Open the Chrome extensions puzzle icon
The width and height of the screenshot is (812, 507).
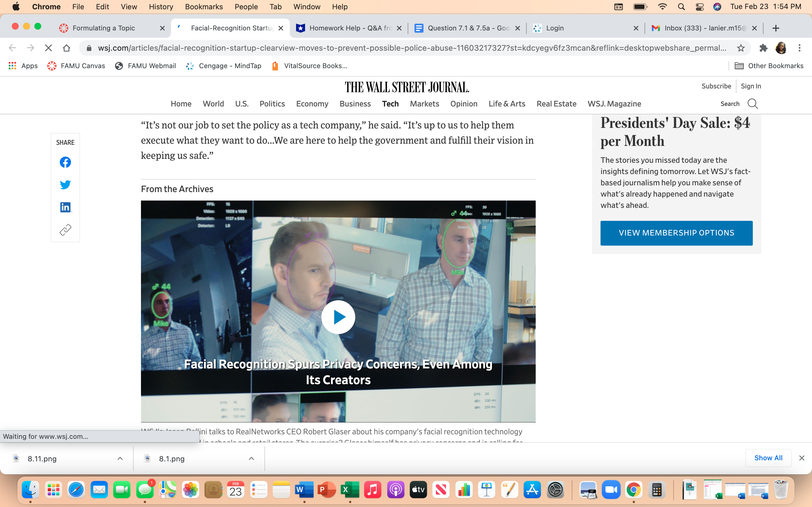(x=764, y=48)
